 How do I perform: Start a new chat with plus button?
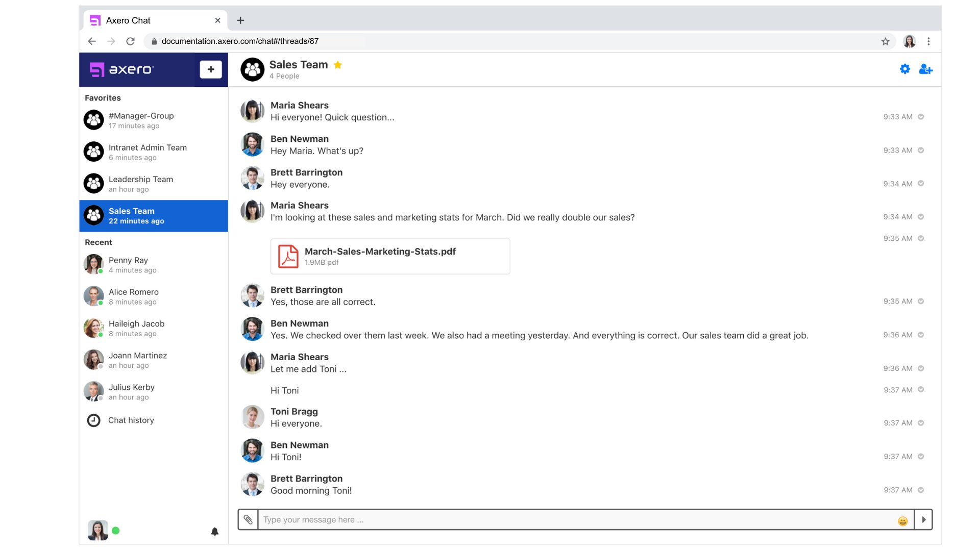210,69
